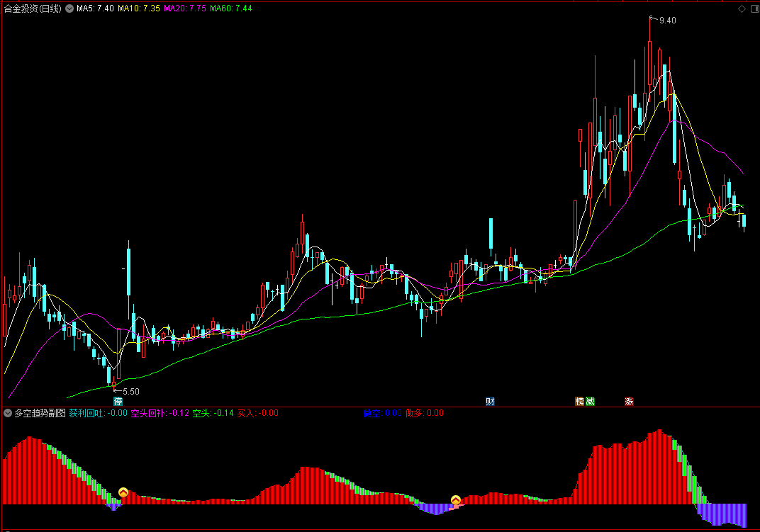Click the 涨 marker below the price chart
The height and width of the screenshot is (532, 760).
[629, 401]
